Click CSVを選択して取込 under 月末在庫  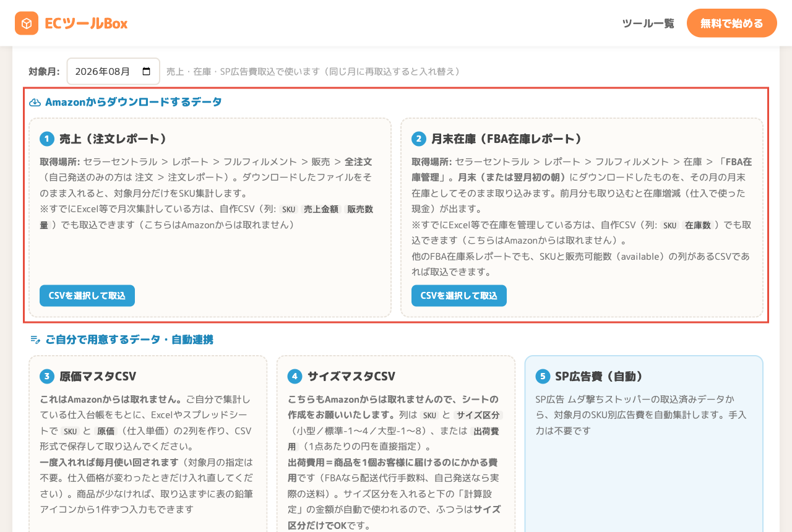459,296
